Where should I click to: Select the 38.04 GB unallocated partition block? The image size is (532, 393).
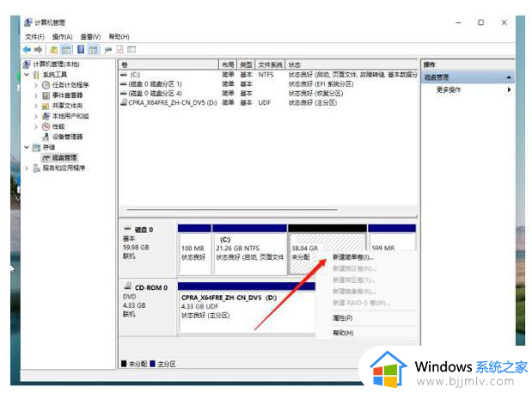327,249
